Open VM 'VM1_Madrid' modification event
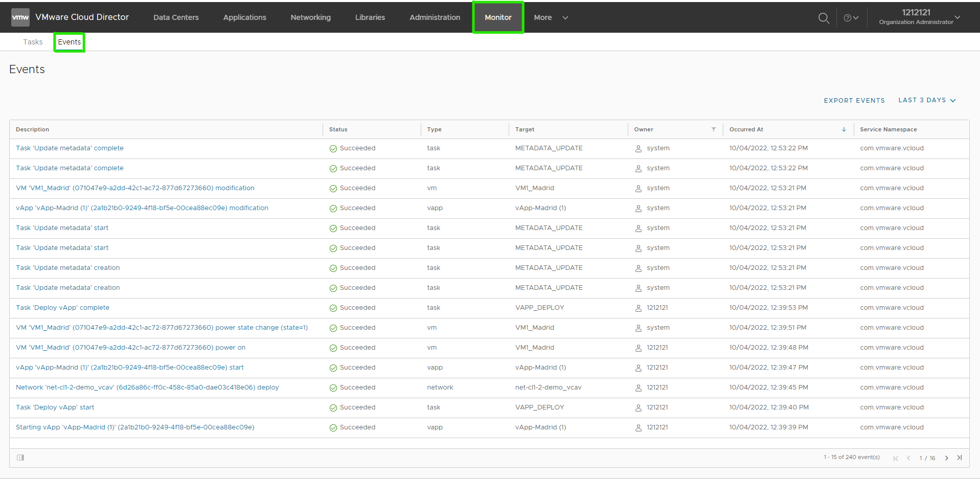Image resolution: width=980 pixels, height=479 pixels. pos(135,188)
